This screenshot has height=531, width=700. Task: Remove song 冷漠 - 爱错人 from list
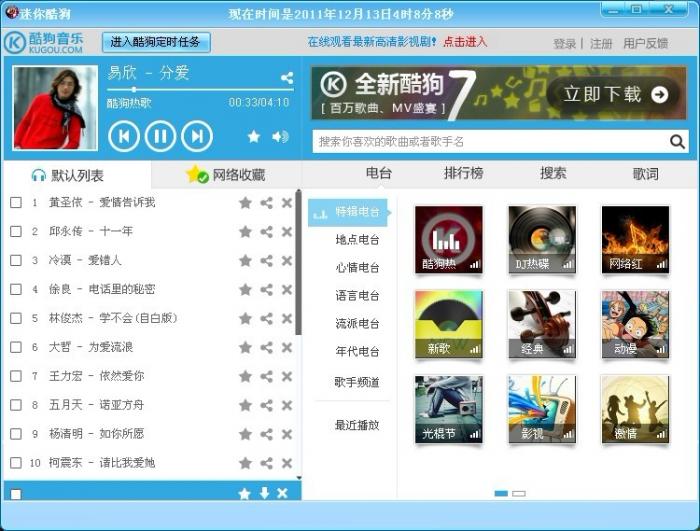[x=287, y=261]
